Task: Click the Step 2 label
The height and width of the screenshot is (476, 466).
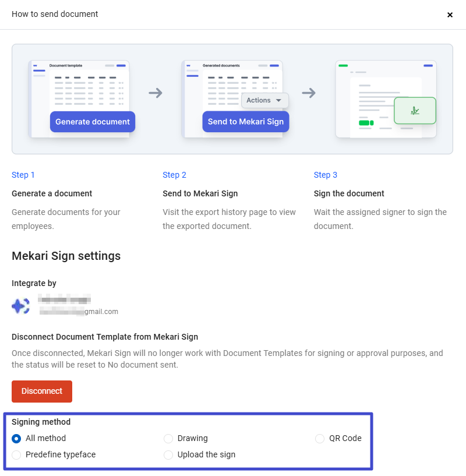Action: coord(175,175)
